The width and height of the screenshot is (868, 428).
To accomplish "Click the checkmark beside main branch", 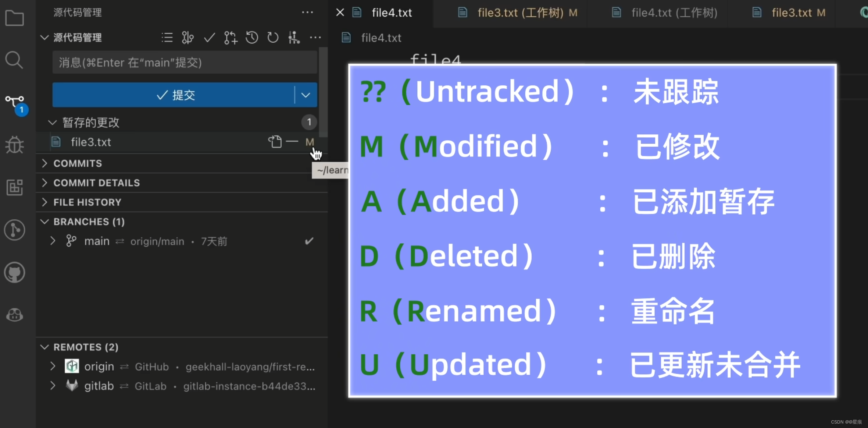I will [309, 241].
